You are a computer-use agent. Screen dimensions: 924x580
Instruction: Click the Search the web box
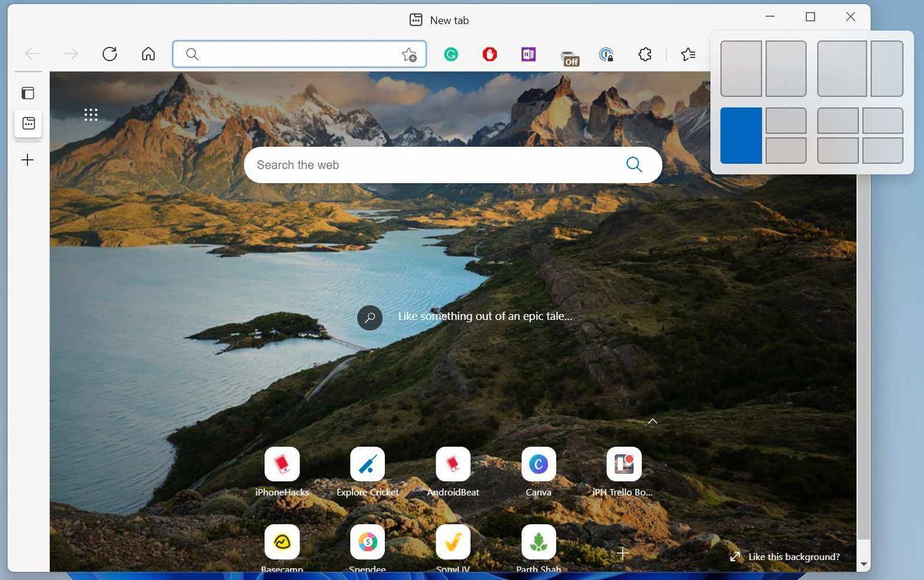(453, 165)
